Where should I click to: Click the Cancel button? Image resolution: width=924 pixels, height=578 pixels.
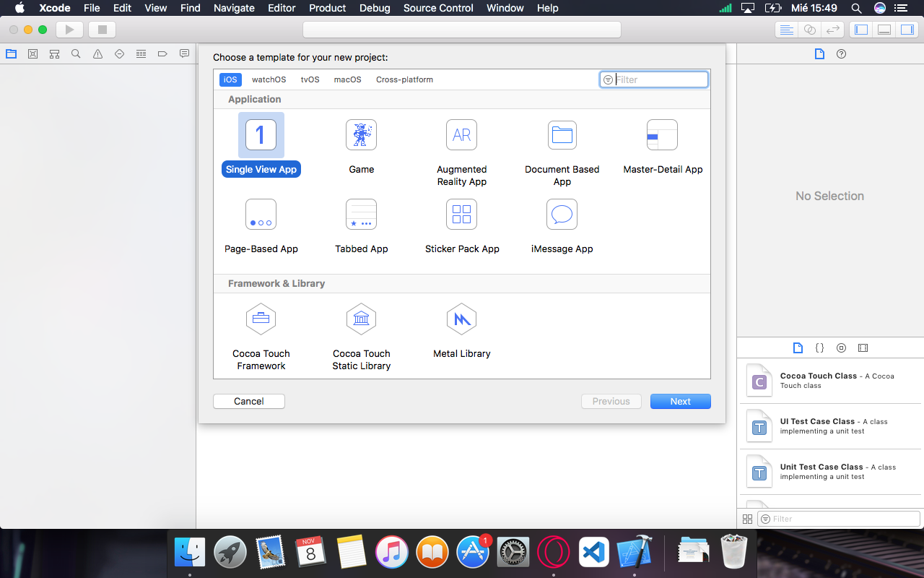(x=249, y=401)
